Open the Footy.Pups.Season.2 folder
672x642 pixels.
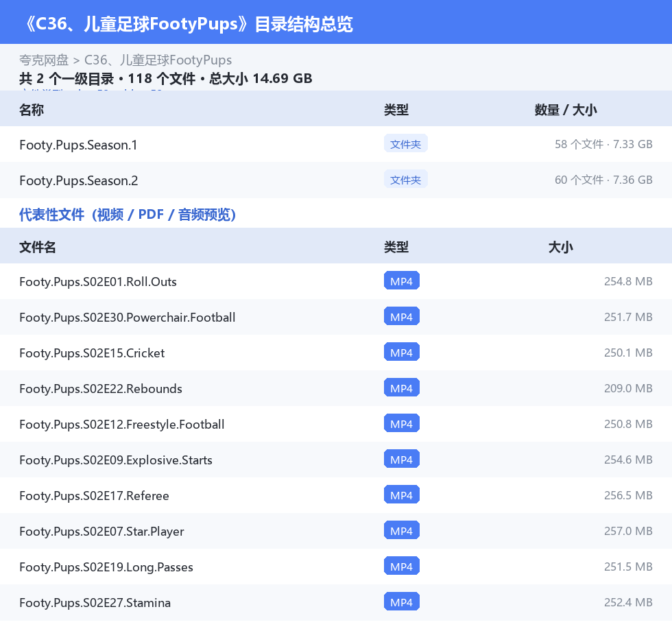point(78,180)
